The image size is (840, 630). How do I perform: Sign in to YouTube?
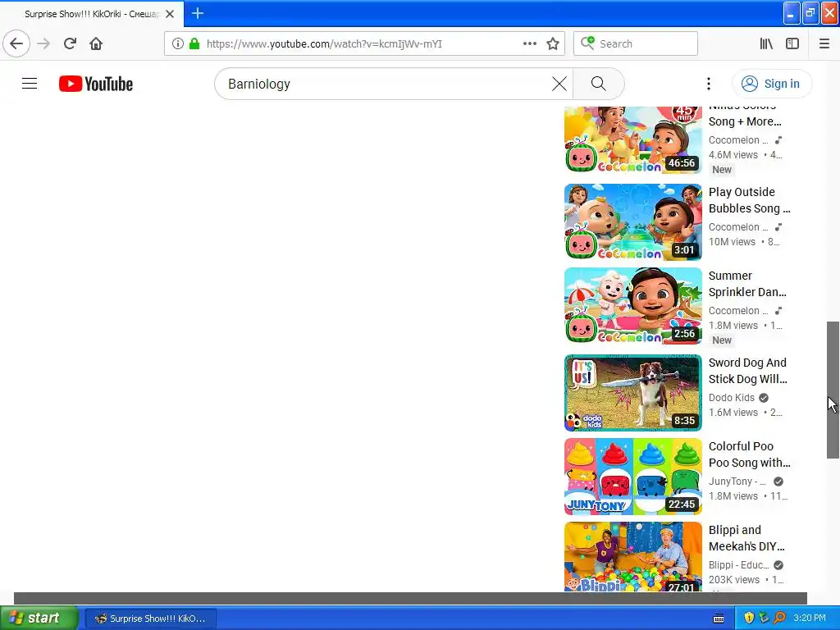click(x=771, y=84)
